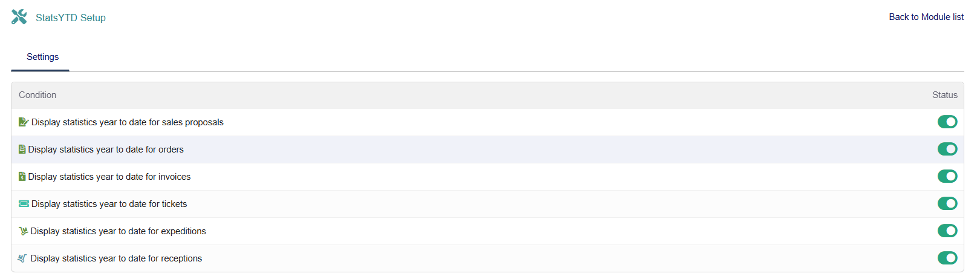Select the invoices statistics row text
The width and height of the screenshot is (980, 279).
click(x=109, y=177)
